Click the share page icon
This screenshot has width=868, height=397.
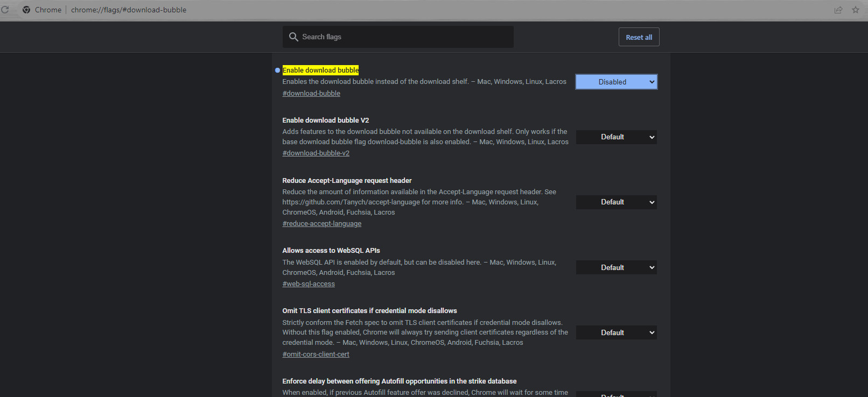[x=838, y=10]
